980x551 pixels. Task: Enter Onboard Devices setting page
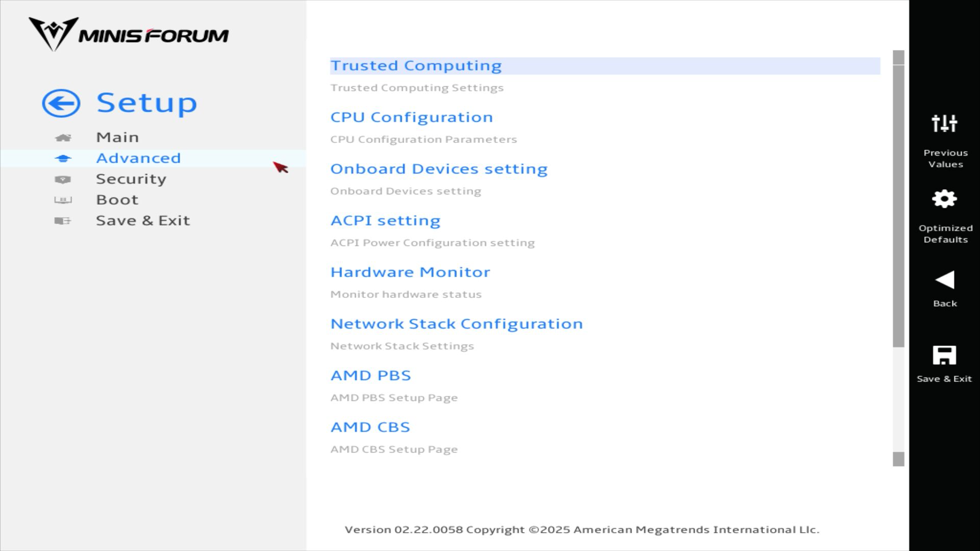point(439,169)
